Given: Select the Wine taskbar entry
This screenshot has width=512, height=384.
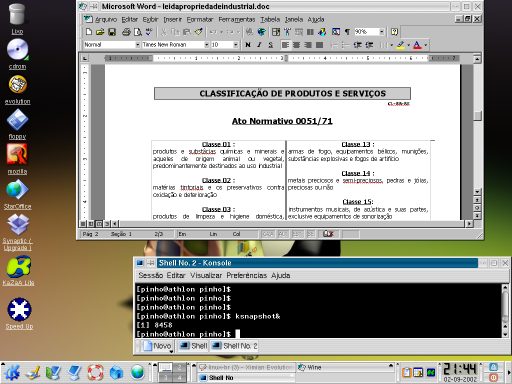Looking at the screenshot, I should click(x=345, y=367).
